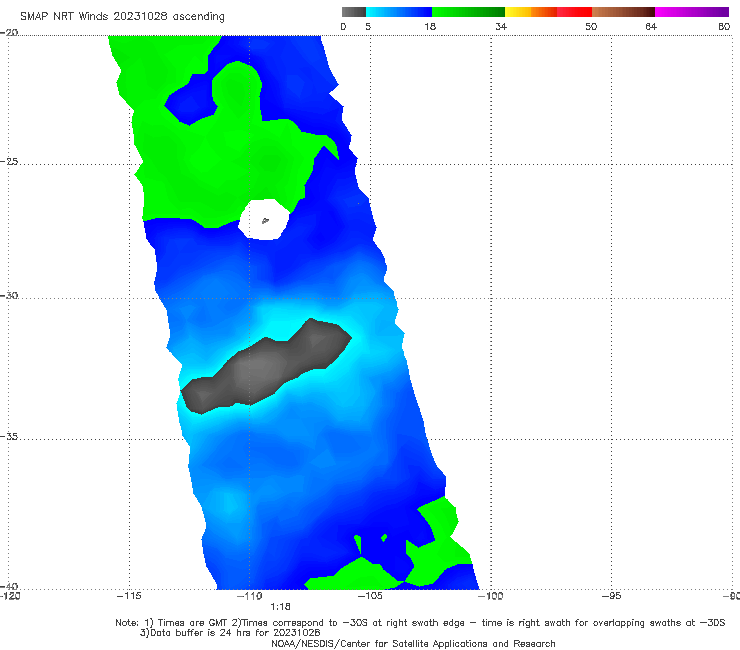This screenshot has width=740, height=650.
Task: Click the longitude label '-100'
Action: 491,596
